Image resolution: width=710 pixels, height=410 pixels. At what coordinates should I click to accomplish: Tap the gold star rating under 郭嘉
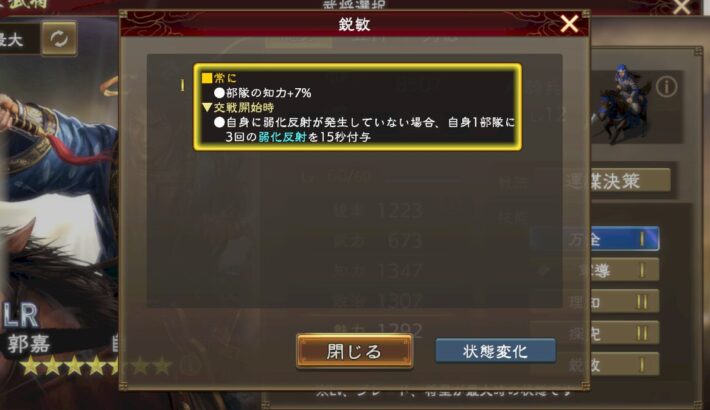(96, 366)
